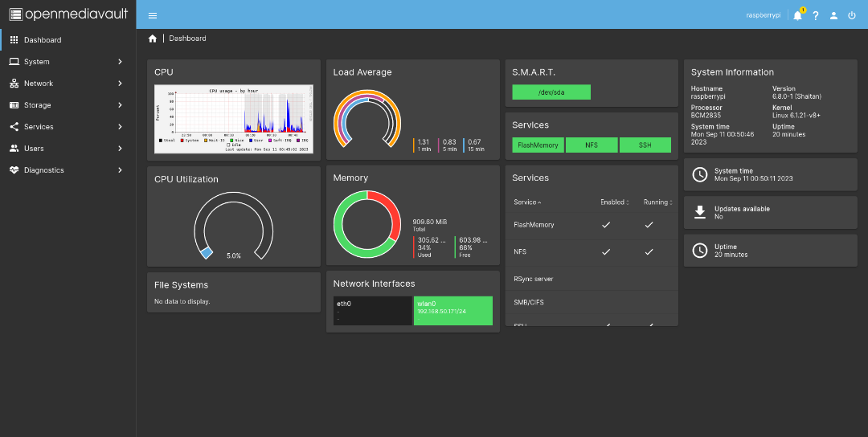
Task: Click the help question mark icon
Action: point(816,15)
